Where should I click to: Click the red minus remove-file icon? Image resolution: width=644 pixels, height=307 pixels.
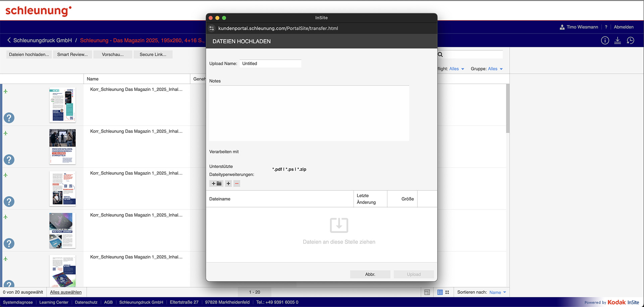pos(237,184)
